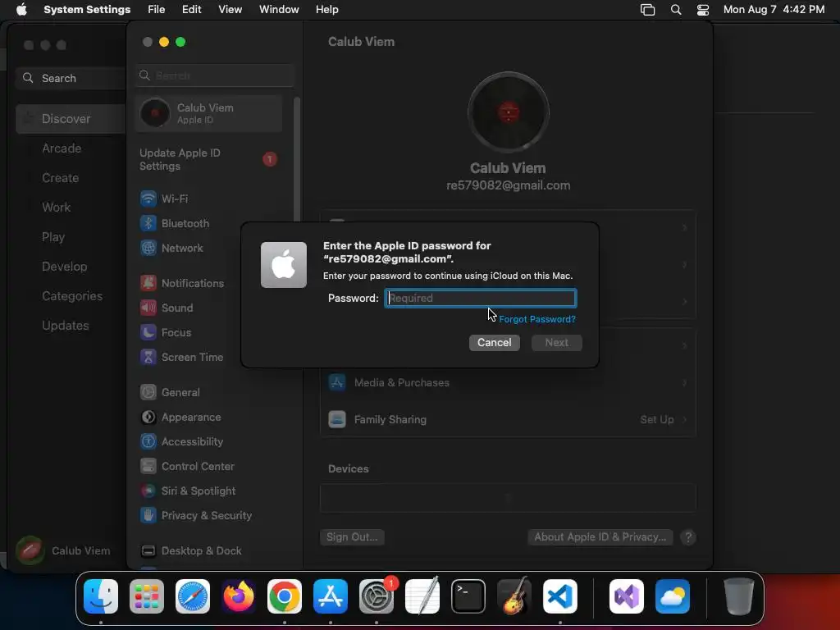This screenshot has height=630, width=840.
Task: Click the Screen Time hourglass icon
Action: coord(148,357)
